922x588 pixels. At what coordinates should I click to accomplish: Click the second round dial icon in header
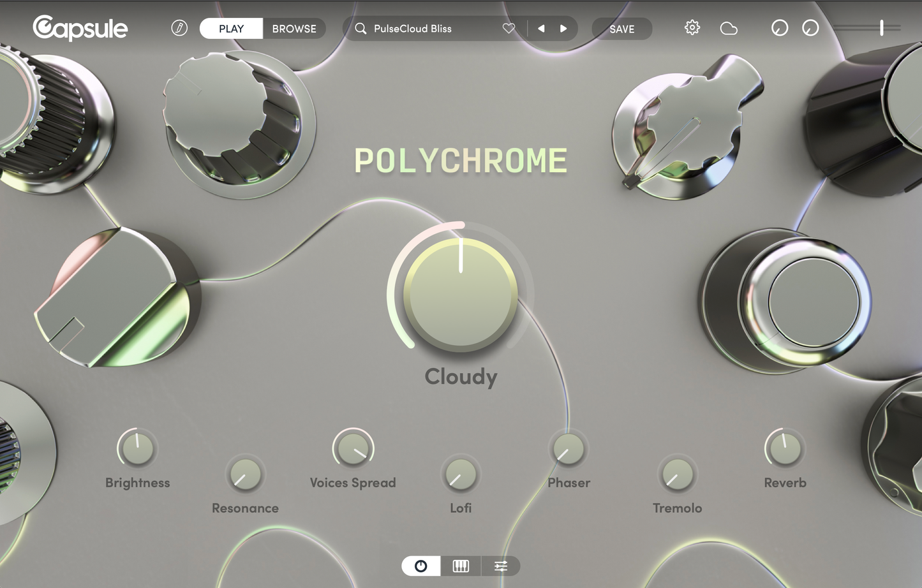[810, 28]
